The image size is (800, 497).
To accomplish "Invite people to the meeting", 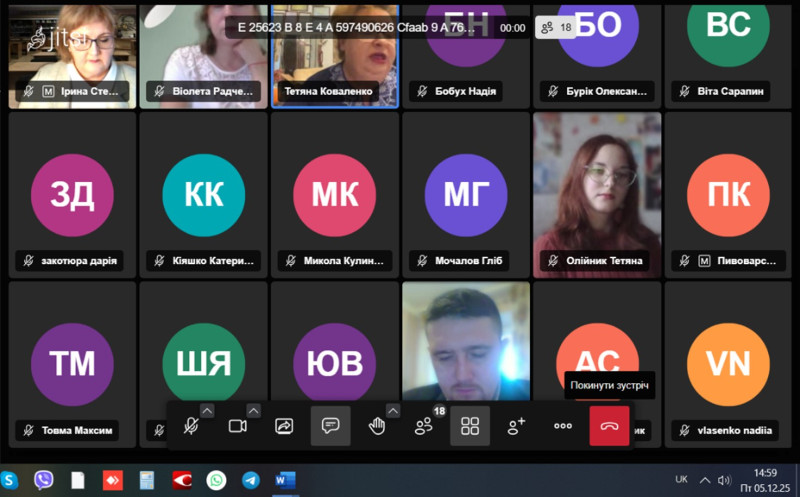I will [x=516, y=426].
